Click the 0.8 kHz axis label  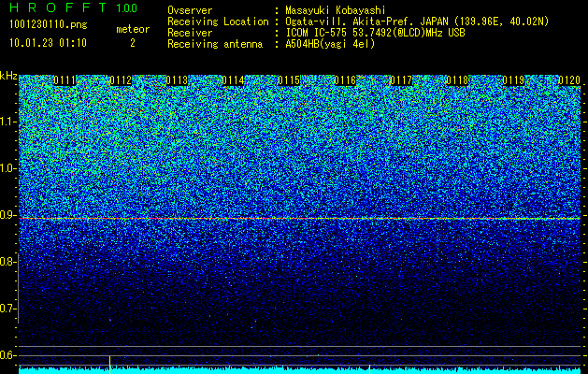7,262
